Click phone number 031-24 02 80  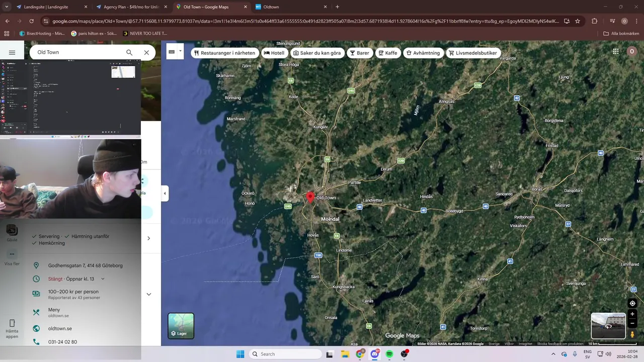pyautogui.click(x=62, y=342)
